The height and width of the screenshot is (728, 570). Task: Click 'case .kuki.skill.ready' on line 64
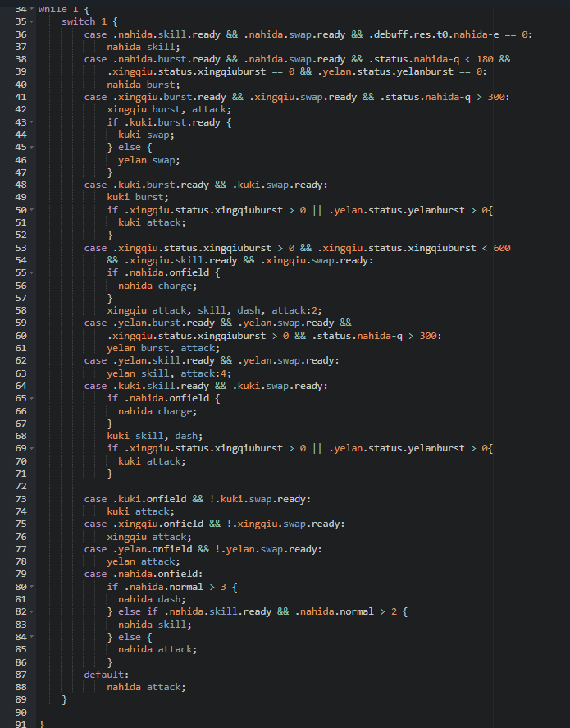(146, 386)
